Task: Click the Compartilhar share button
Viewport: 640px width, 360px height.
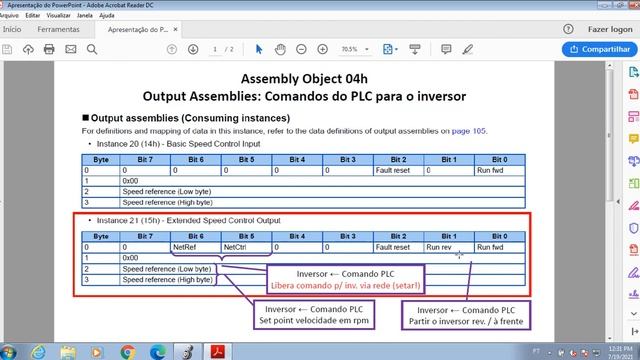Action: pos(600,49)
